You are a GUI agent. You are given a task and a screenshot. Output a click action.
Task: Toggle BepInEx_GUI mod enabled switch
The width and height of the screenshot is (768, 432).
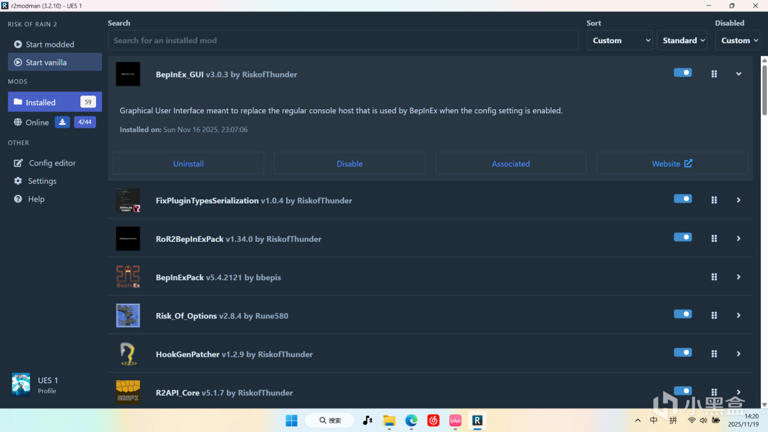click(683, 72)
